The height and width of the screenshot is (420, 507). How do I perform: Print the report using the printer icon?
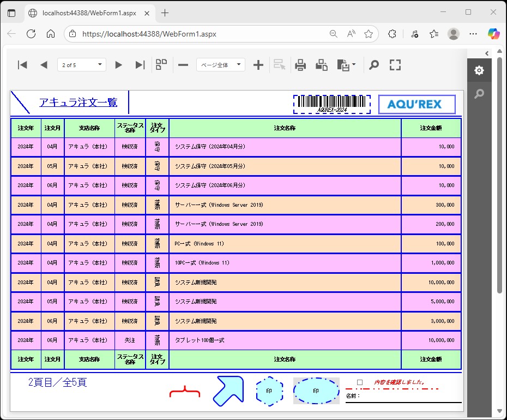click(300, 65)
